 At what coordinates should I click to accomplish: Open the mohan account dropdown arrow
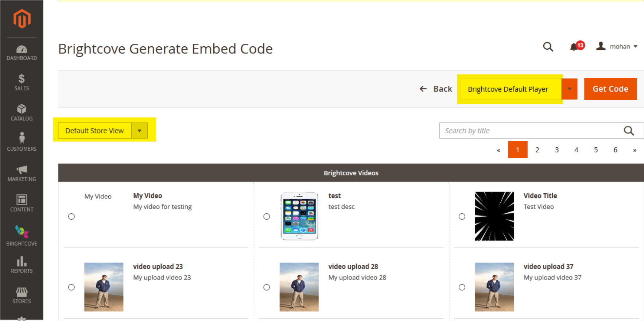(636, 47)
